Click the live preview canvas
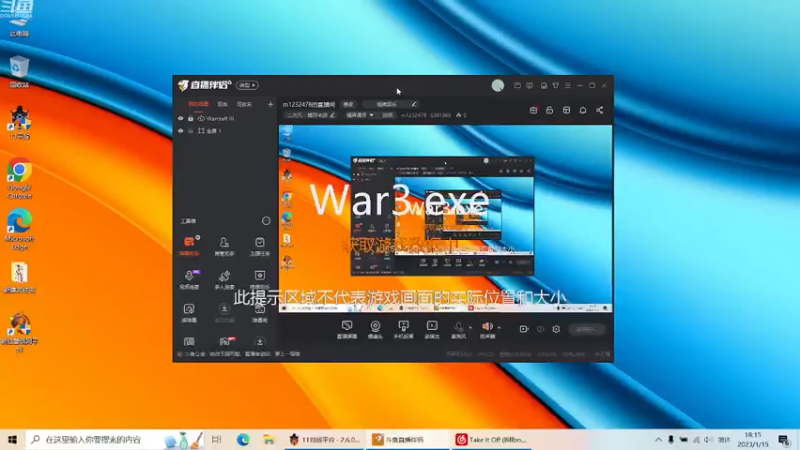 click(445, 219)
